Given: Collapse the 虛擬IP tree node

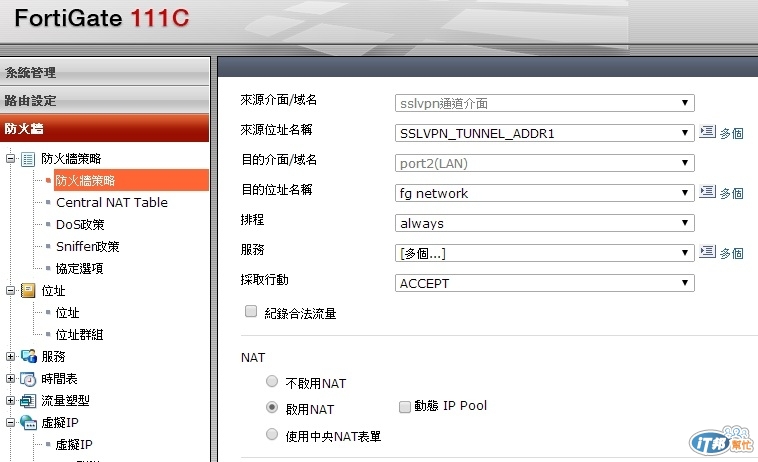Looking at the screenshot, I should click(x=11, y=422).
